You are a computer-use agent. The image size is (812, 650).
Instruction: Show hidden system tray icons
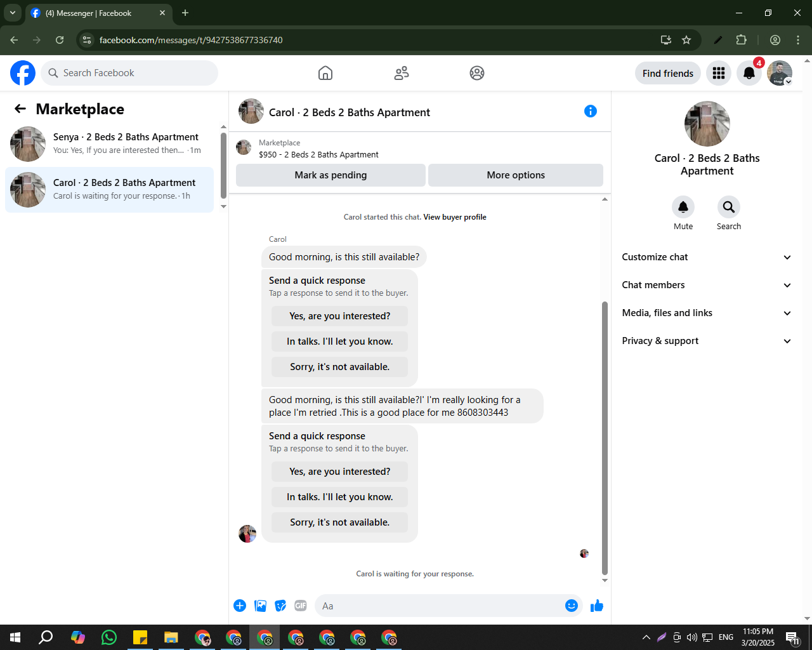(x=646, y=637)
